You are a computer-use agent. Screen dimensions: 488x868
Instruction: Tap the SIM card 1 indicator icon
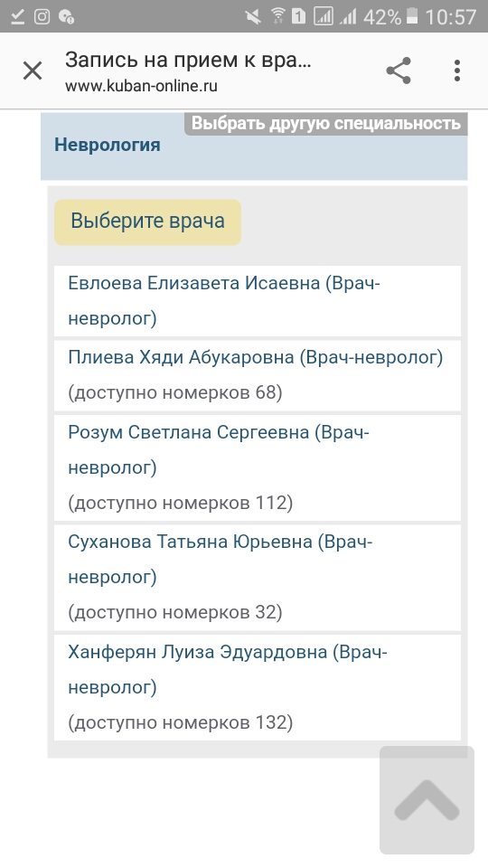click(299, 16)
